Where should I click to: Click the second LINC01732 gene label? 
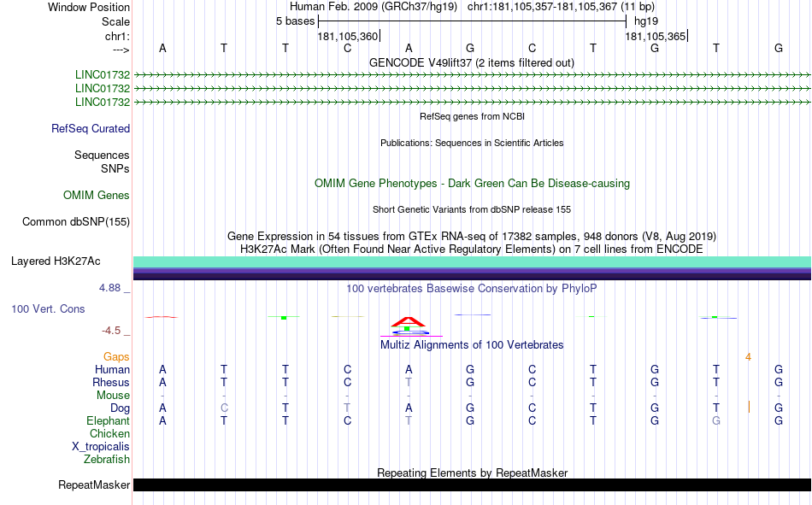[103, 88]
